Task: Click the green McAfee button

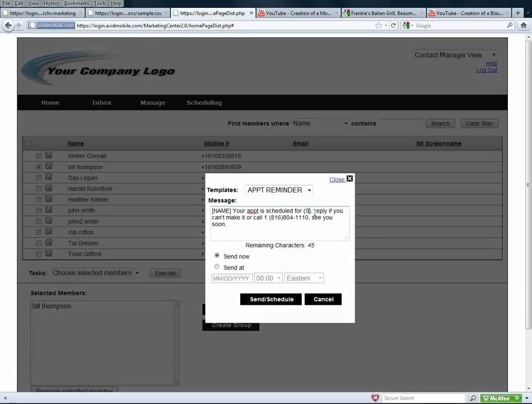Action: pos(501,398)
